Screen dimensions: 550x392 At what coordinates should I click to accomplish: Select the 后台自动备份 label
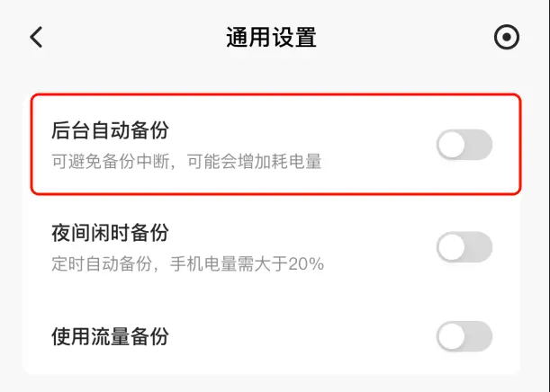coord(110,131)
